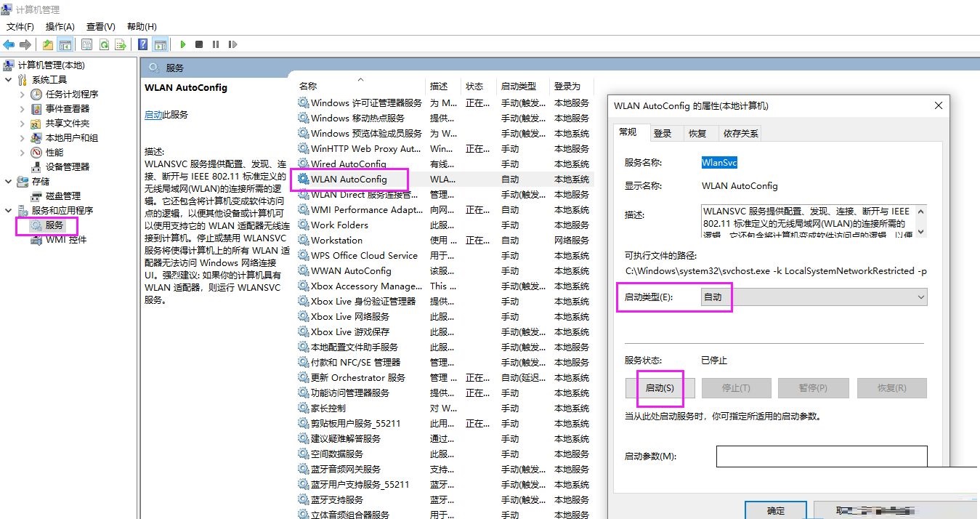Click the export list toolbar icon

pos(121,44)
